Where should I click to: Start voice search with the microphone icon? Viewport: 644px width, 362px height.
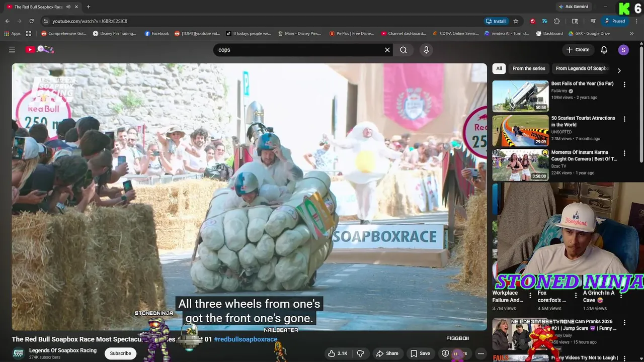tap(426, 50)
